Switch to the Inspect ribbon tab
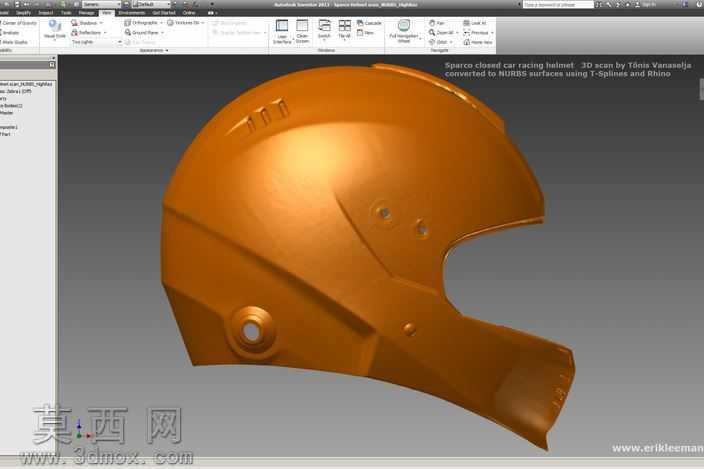This screenshot has height=469, width=704. (x=45, y=13)
